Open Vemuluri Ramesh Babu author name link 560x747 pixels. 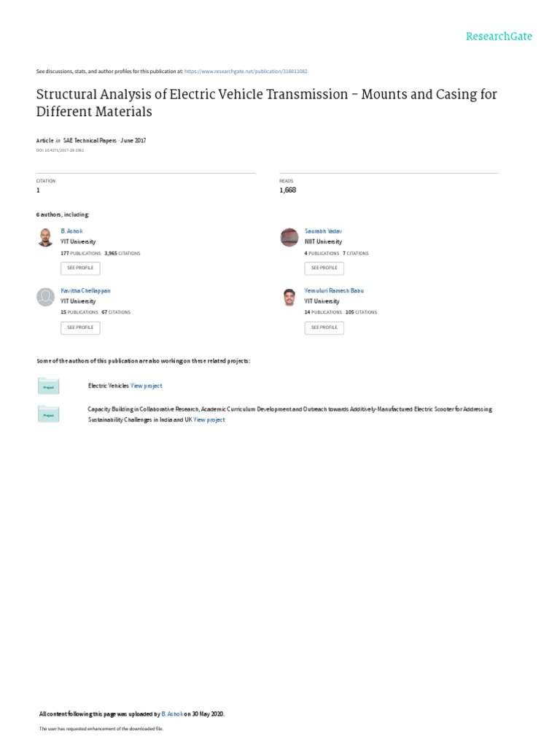pyautogui.click(x=333, y=290)
